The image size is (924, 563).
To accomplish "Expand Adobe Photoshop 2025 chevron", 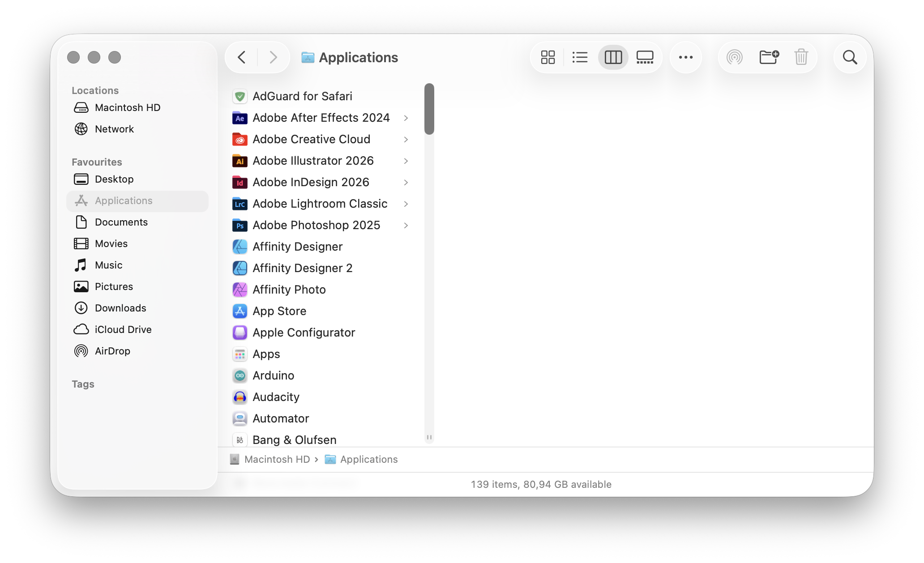I will tap(406, 226).
